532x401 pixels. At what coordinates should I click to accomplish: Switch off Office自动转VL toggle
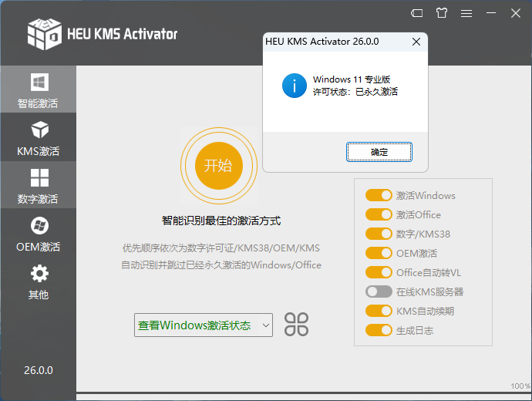click(379, 272)
